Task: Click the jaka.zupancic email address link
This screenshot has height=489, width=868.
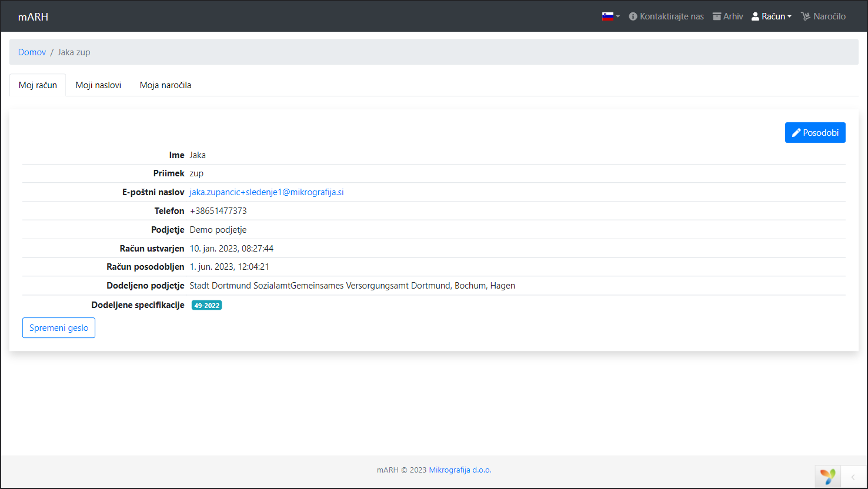Action: click(x=266, y=192)
